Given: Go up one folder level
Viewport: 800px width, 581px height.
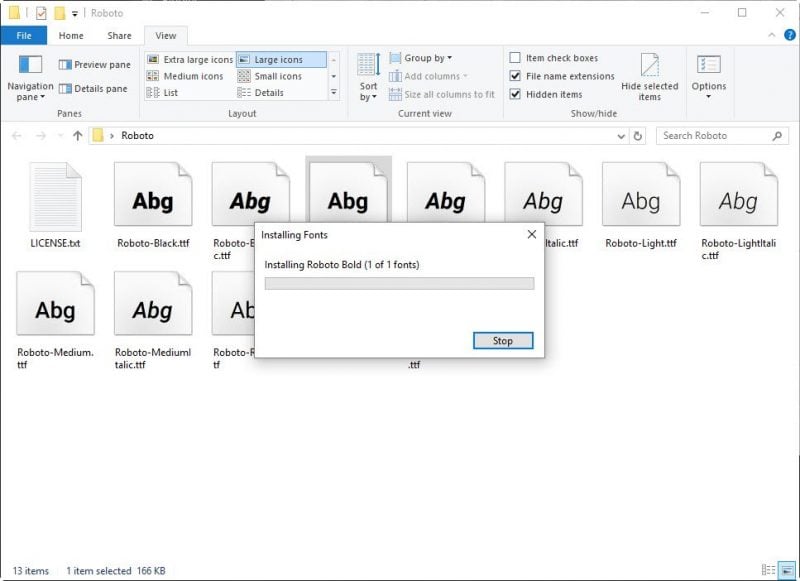Looking at the screenshot, I should [78, 136].
